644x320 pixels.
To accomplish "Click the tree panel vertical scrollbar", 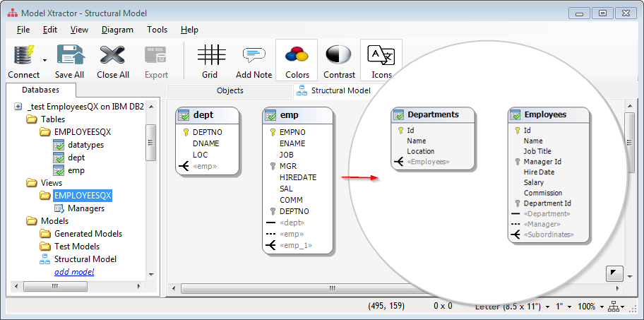I will point(150,143).
